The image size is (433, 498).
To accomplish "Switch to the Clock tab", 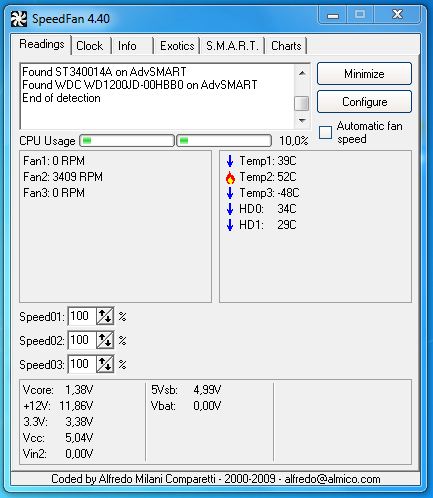I will coord(90,46).
